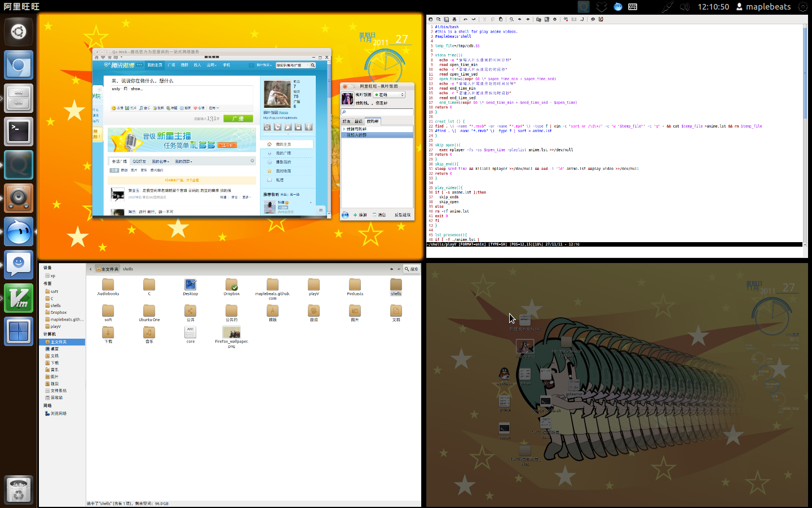Select xp device in file manager sidebar
This screenshot has width=812, height=508.
point(52,276)
